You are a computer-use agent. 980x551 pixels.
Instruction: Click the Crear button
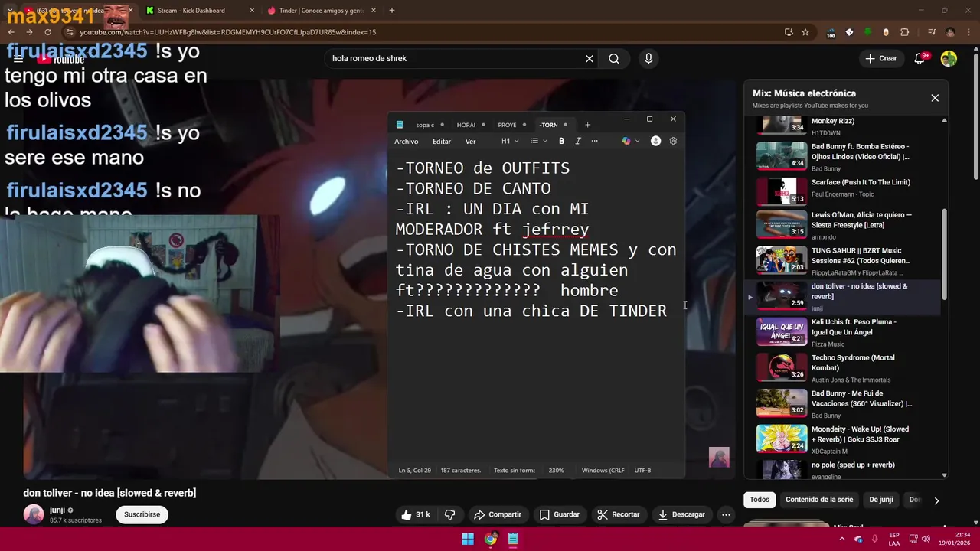click(880, 59)
